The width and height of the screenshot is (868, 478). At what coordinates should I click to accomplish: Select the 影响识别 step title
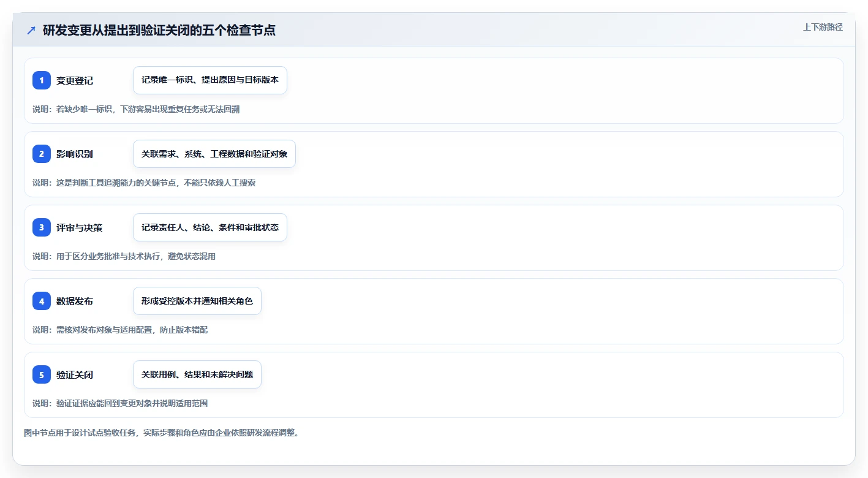click(x=75, y=154)
